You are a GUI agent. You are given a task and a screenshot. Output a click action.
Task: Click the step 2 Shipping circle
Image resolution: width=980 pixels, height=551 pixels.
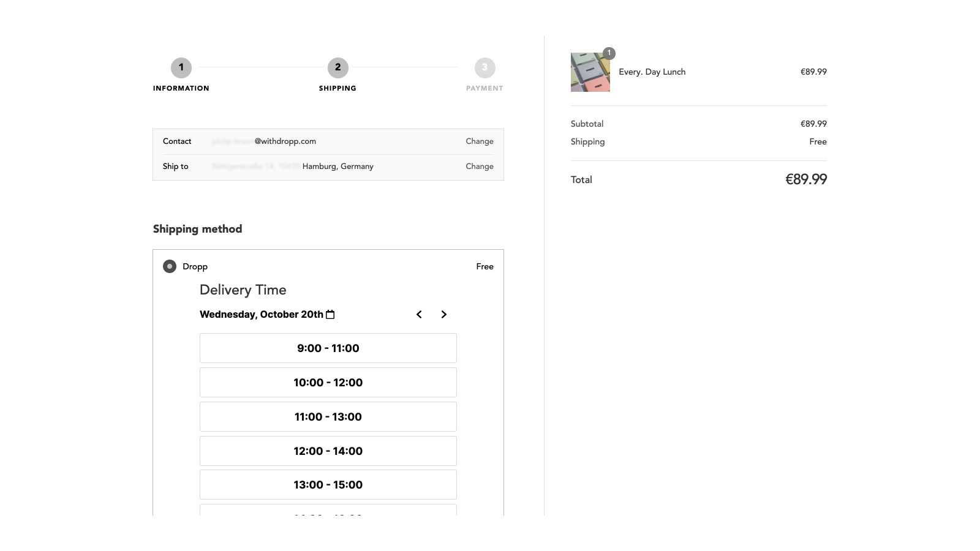(337, 68)
